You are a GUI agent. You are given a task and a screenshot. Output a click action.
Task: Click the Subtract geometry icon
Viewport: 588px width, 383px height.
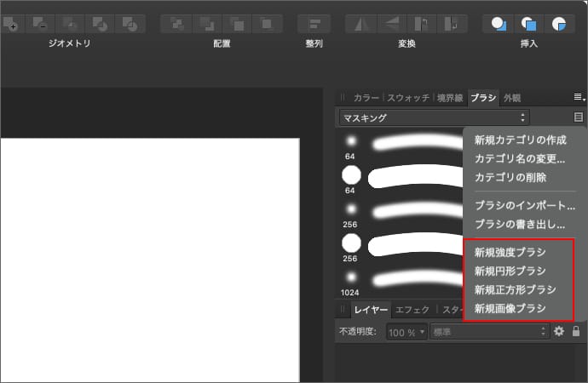click(x=41, y=23)
